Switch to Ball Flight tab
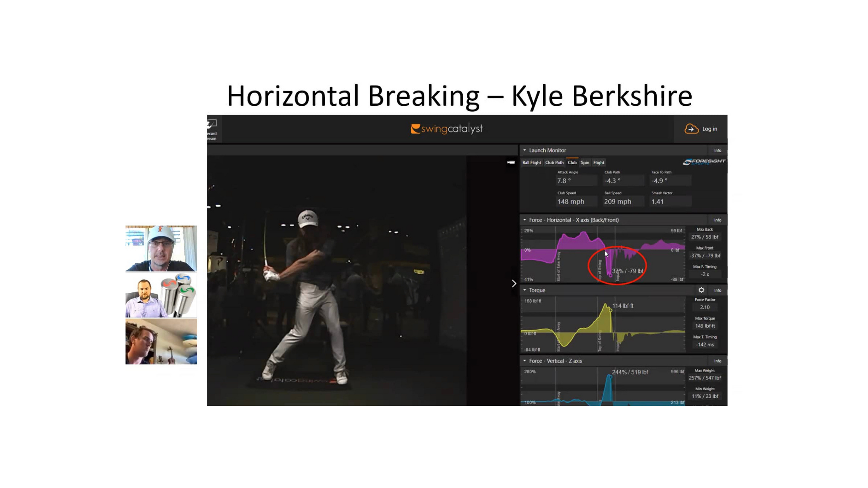The height and width of the screenshot is (488, 868). [531, 163]
